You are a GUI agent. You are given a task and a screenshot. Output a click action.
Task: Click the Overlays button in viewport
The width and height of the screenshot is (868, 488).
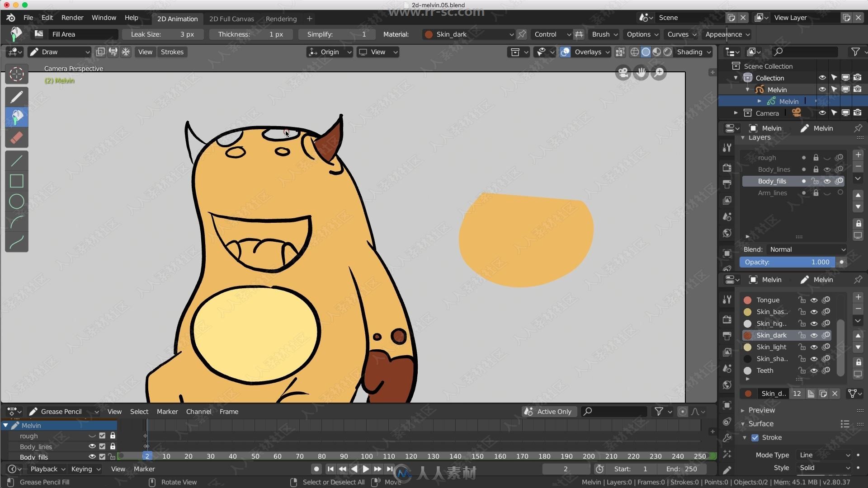pos(587,52)
